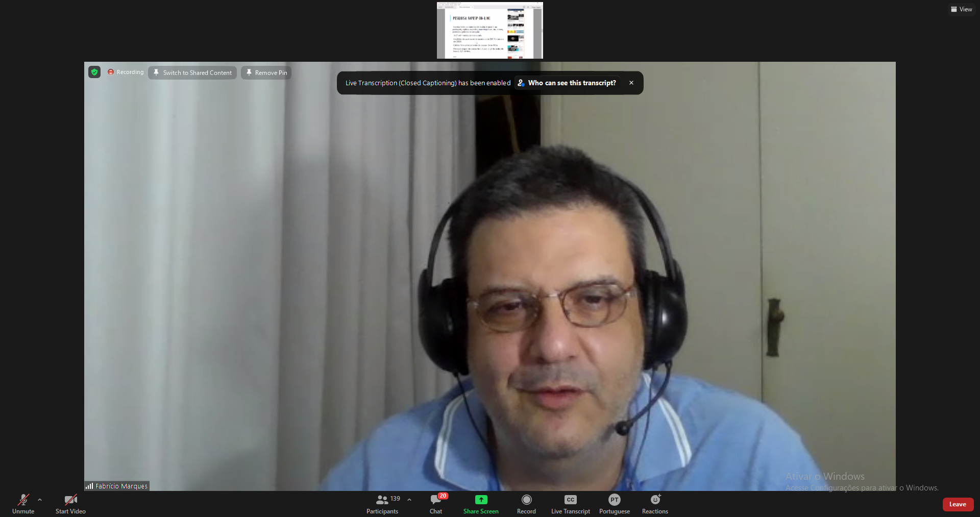Dismiss the live transcription notification
This screenshot has height=517, width=980.
(x=631, y=83)
